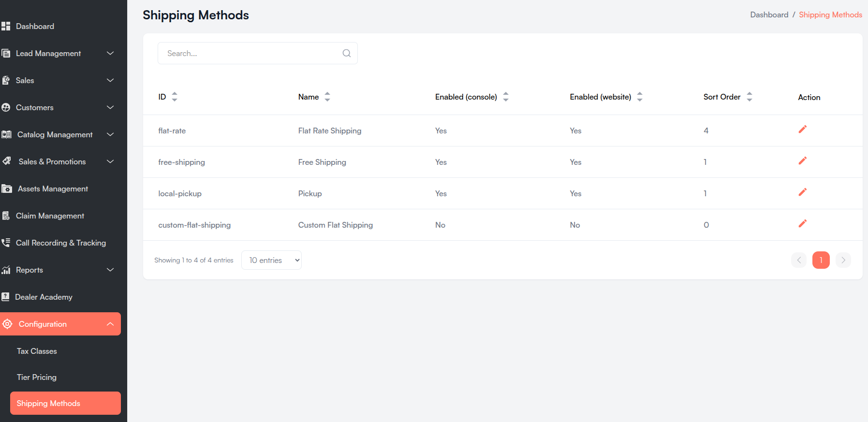The image size is (868, 422).
Task: Click the Dashboard grid icon in sidebar
Action: (6, 26)
